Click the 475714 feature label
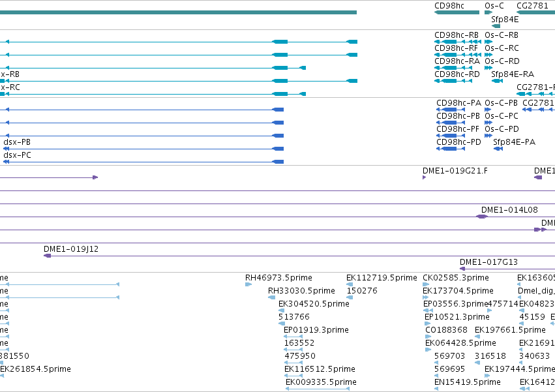The height and width of the screenshot is (392, 555). (x=503, y=304)
